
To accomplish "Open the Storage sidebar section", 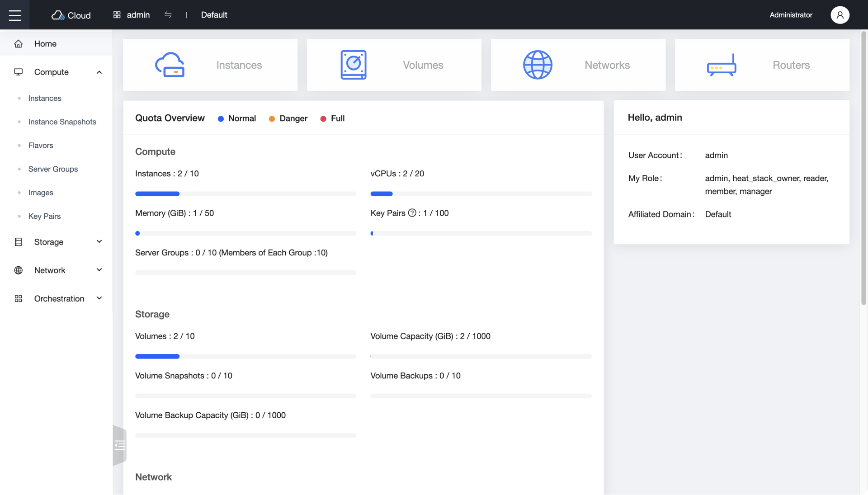I will click(56, 242).
